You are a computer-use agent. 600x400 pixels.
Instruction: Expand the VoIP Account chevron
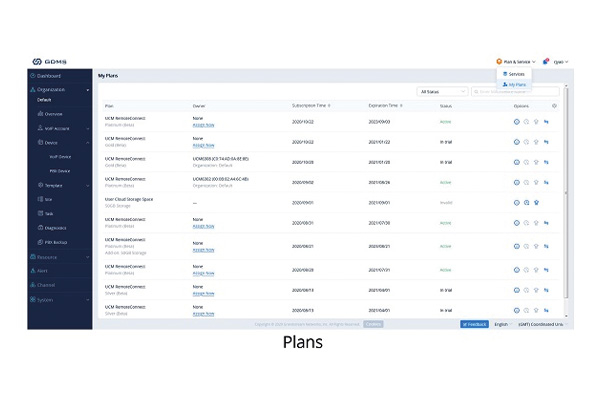tap(88, 129)
